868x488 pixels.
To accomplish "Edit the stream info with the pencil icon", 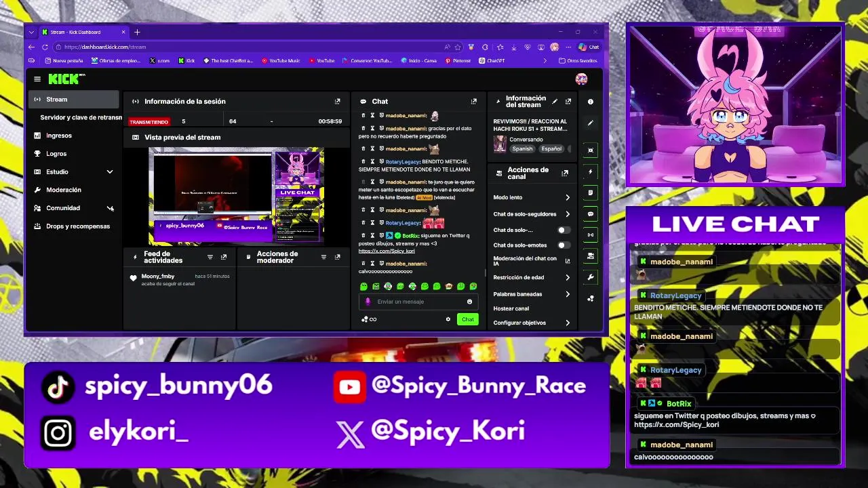I will [x=555, y=102].
